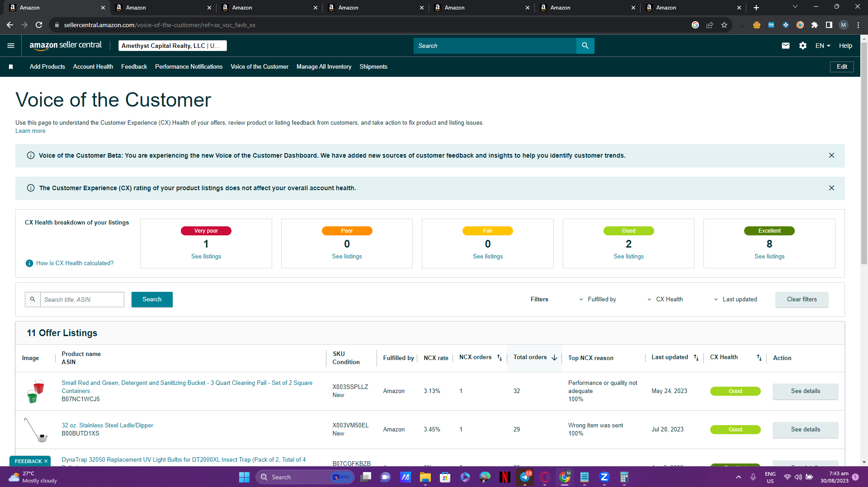See listings under Good CX Health
The width and height of the screenshot is (868, 487).
628,257
